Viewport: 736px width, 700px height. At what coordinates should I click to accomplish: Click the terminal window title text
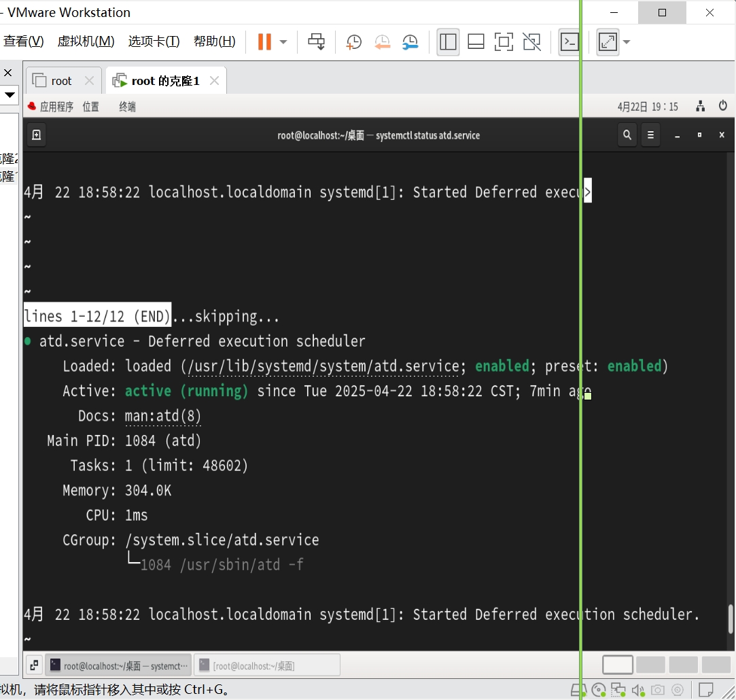point(379,135)
